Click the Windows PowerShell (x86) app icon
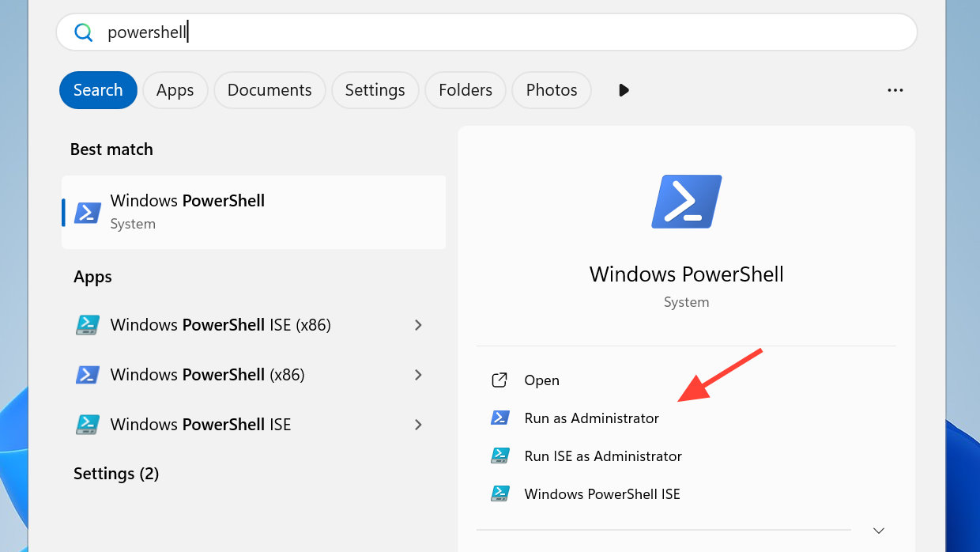 pos(87,375)
